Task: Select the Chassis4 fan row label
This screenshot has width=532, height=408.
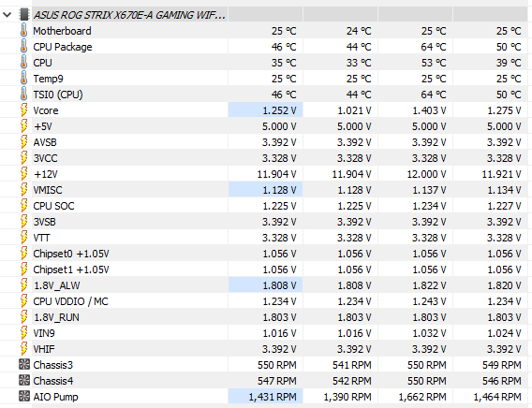Action: tap(53, 381)
